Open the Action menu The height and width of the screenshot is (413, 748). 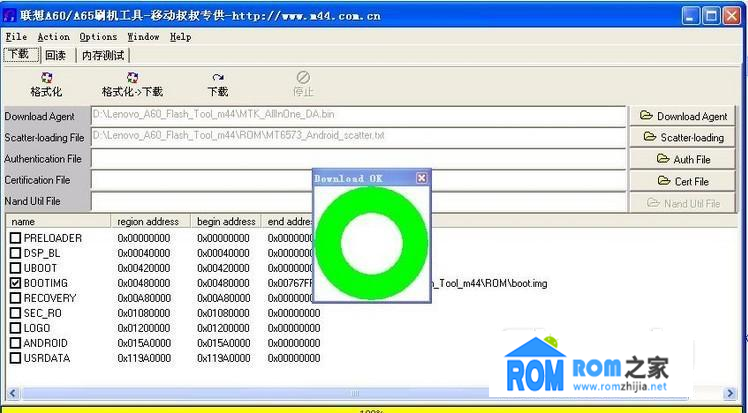pos(53,37)
